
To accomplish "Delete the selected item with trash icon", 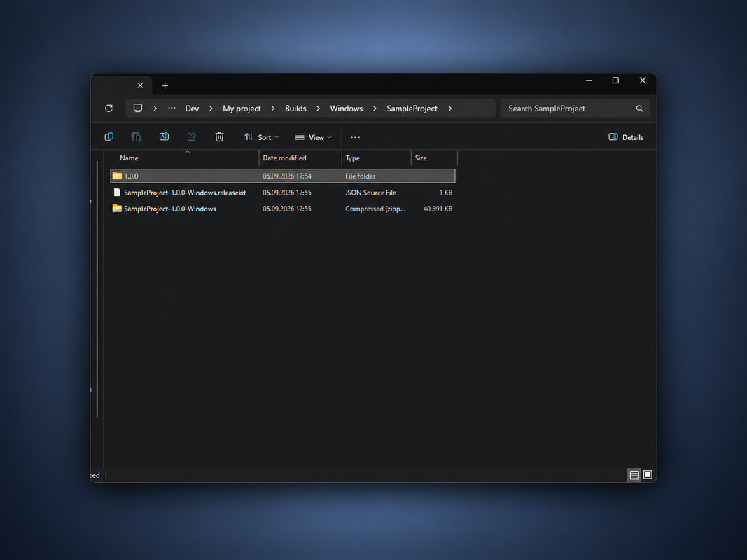I will tap(219, 137).
